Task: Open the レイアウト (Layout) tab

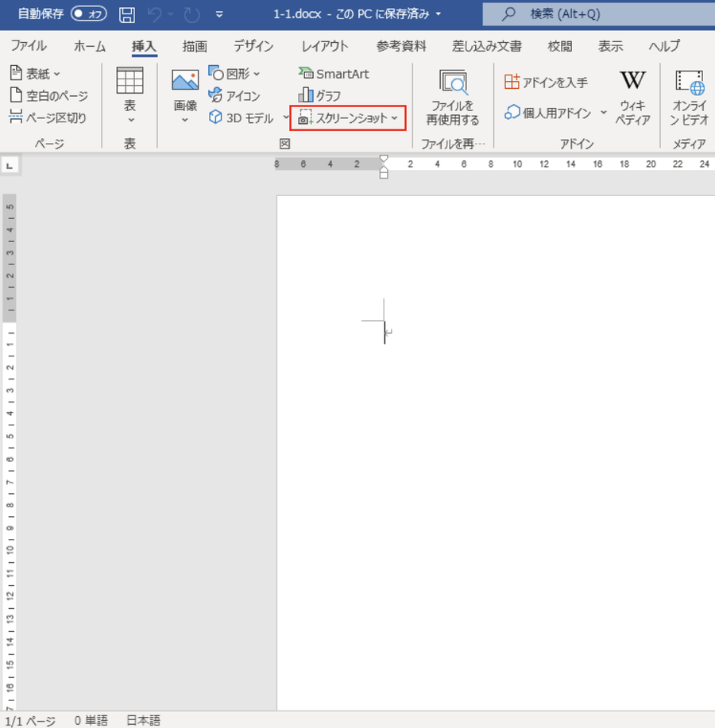Action: tap(324, 46)
